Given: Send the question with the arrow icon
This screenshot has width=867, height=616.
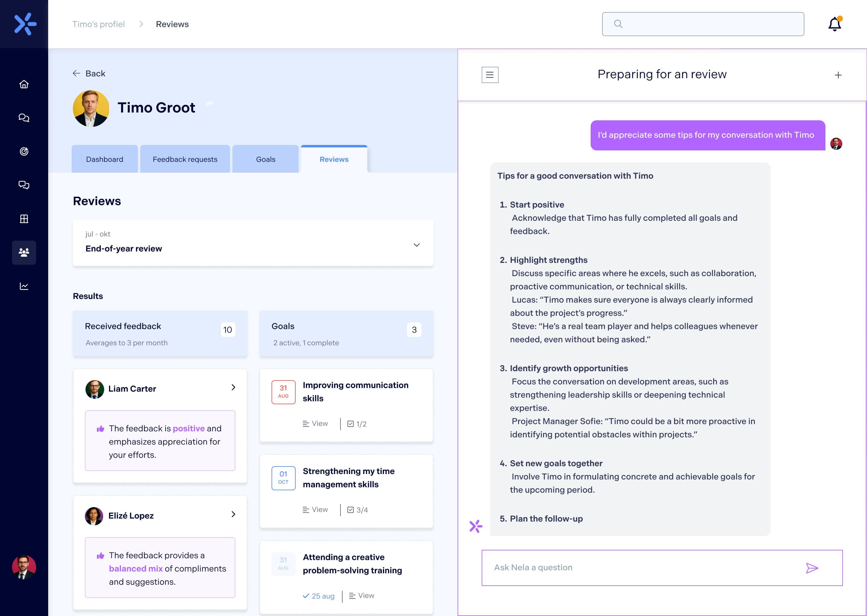Looking at the screenshot, I should pyautogui.click(x=812, y=568).
